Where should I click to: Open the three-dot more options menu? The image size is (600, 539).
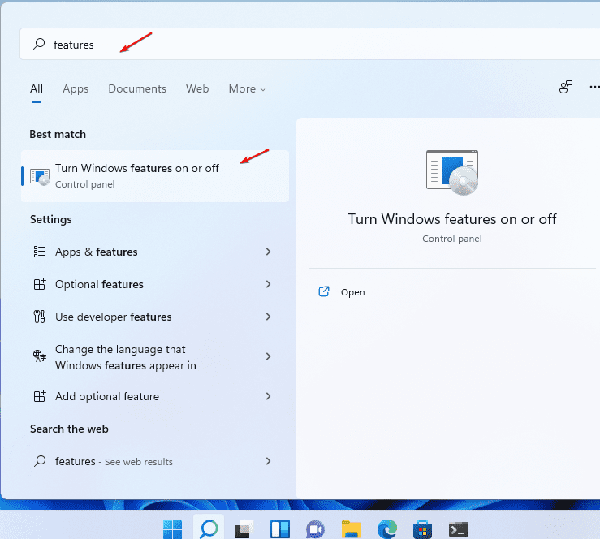coord(593,88)
